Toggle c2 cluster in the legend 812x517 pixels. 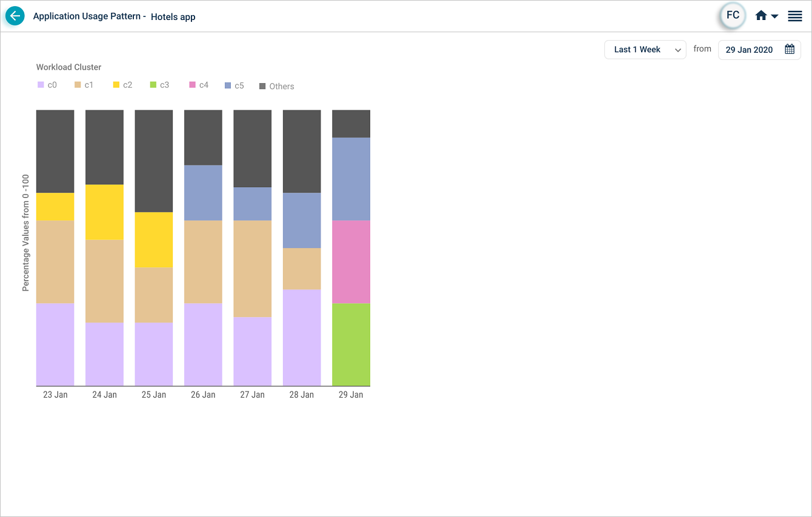pos(122,85)
